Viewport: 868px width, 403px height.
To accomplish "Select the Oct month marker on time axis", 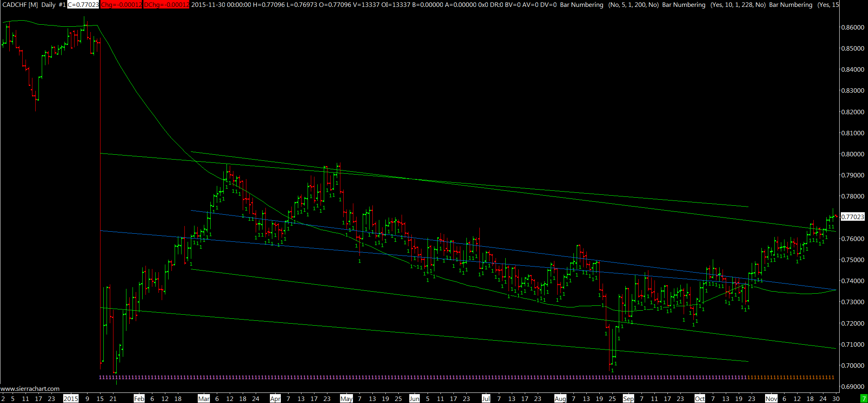I will click(700, 399).
